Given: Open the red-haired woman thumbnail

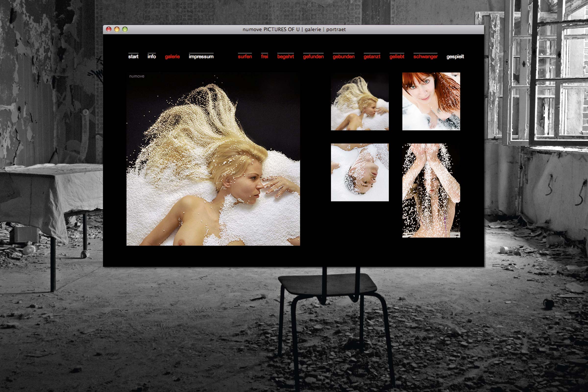Looking at the screenshot, I should point(431,101).
